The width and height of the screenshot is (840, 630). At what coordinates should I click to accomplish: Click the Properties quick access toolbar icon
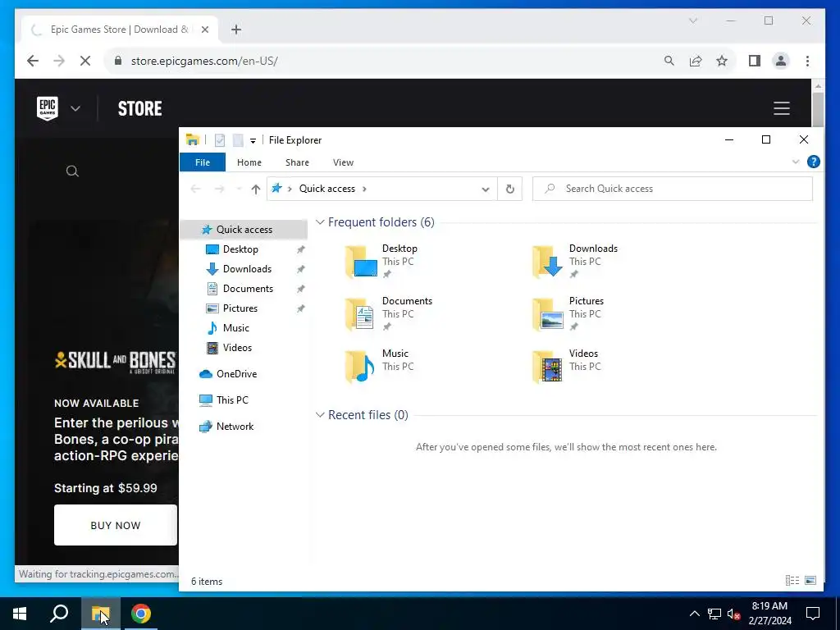(220, 140)
